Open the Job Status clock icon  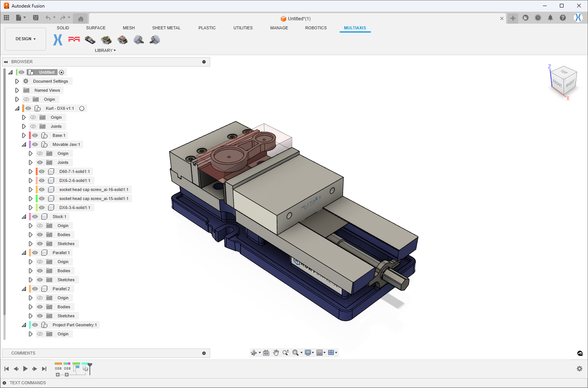pos(538,18)
